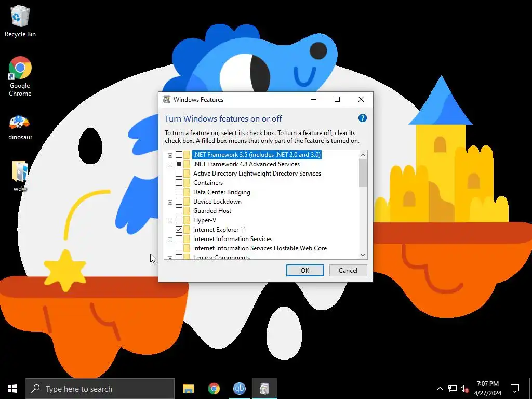Enable the .NET Framework 3.5 checkbox
Viewport: 532px width, 399px height.
pos(179,155)
